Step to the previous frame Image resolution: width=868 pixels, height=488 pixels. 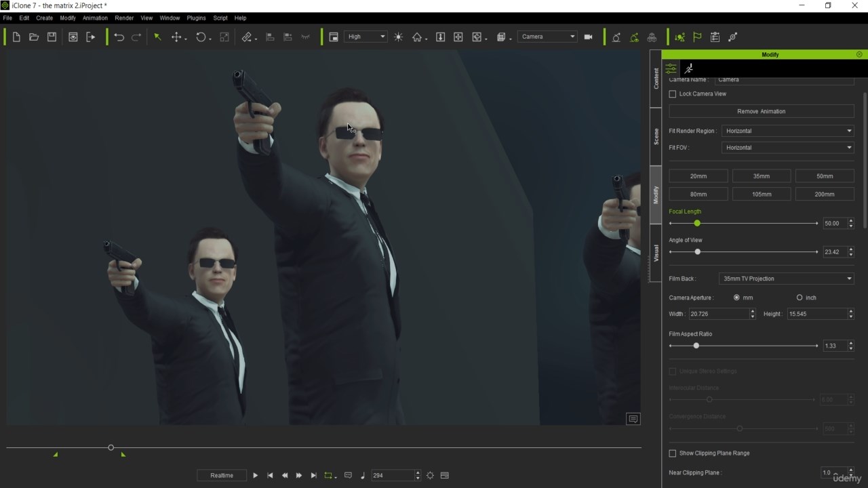pyautogui.click(x=285, y=476)
